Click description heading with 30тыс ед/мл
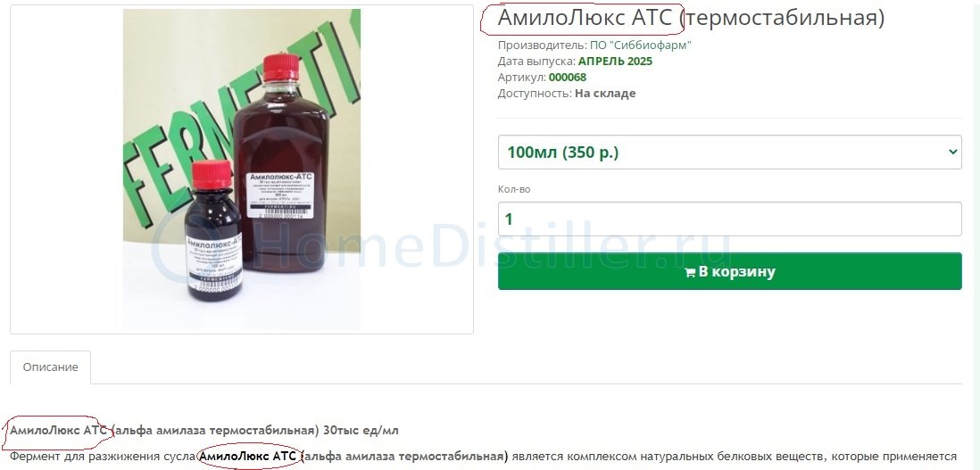The width and height of the screenshot is (980, 470). [204, 431]
